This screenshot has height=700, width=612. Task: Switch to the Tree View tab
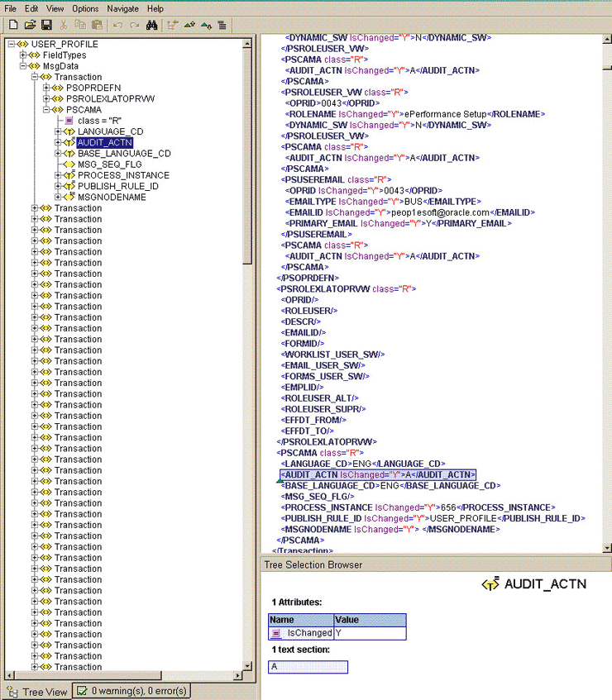(37, 692)
